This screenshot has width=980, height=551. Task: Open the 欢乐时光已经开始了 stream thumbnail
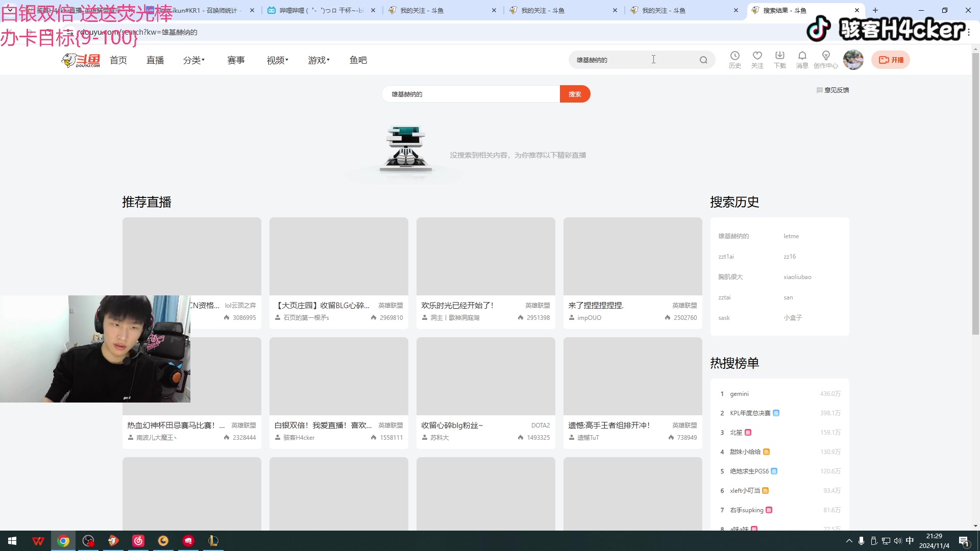pos(486,257)
